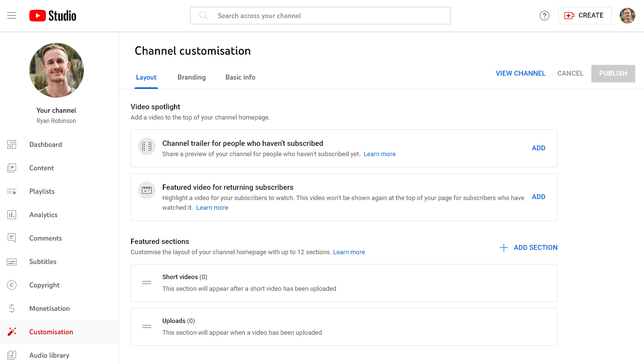The image size is (644, 364).
Task: Select the Copyright icon in sidebar
Action: click(x=12, y=285)
